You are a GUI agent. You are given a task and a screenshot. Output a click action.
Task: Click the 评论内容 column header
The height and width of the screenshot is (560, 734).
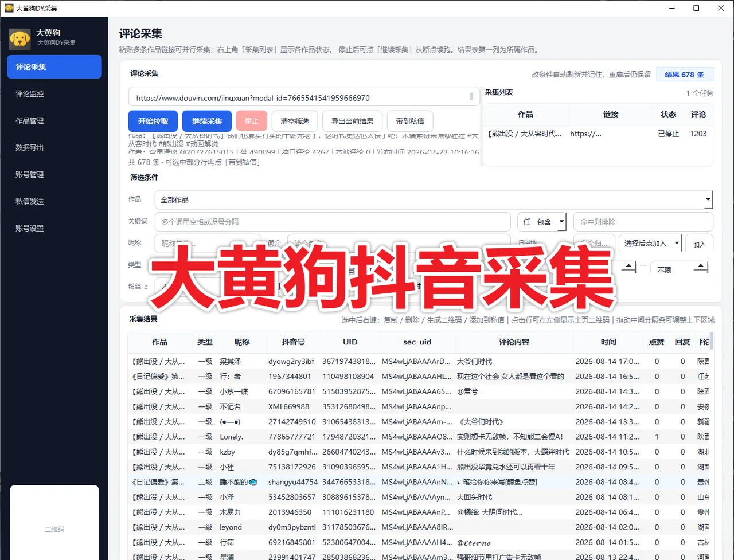(514, 342)
